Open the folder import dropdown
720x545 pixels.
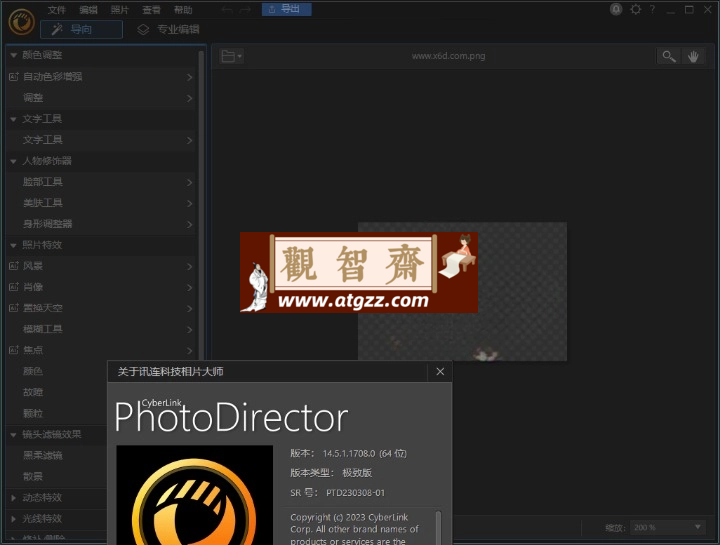click(x=231, y=56)
